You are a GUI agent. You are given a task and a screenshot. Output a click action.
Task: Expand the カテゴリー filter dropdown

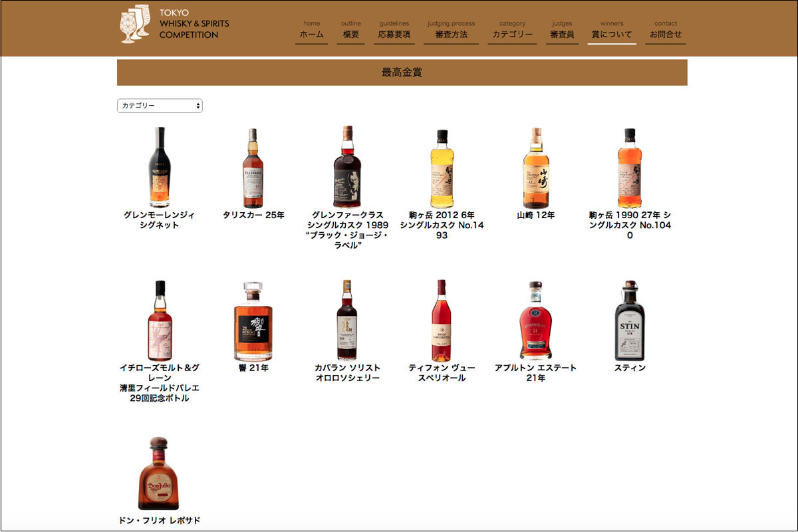160,106
